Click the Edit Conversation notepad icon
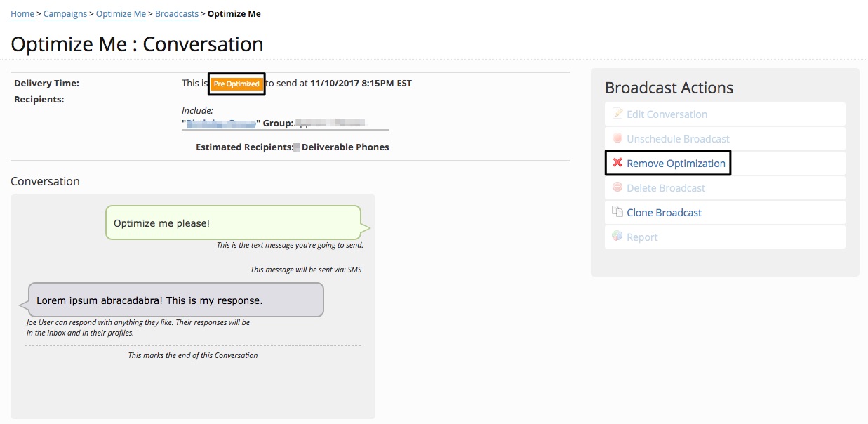Screen dimensions: 868x424 (617, 113)
